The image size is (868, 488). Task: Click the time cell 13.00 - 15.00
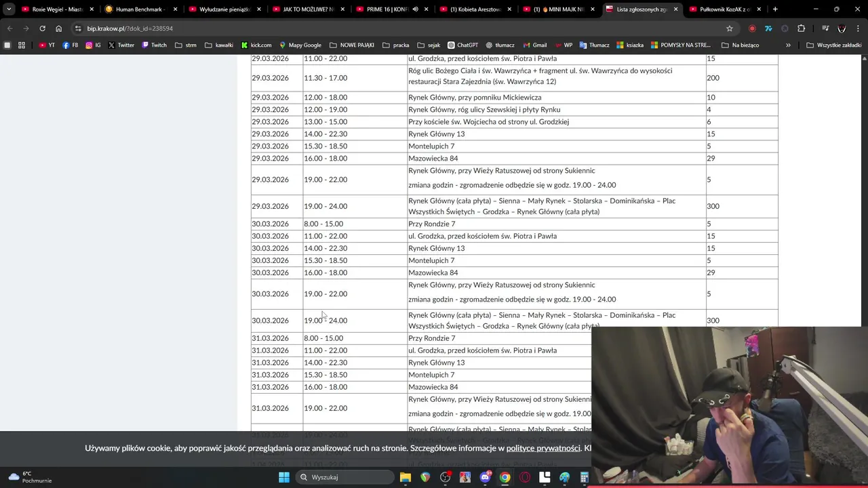click(x=355, y=121)
